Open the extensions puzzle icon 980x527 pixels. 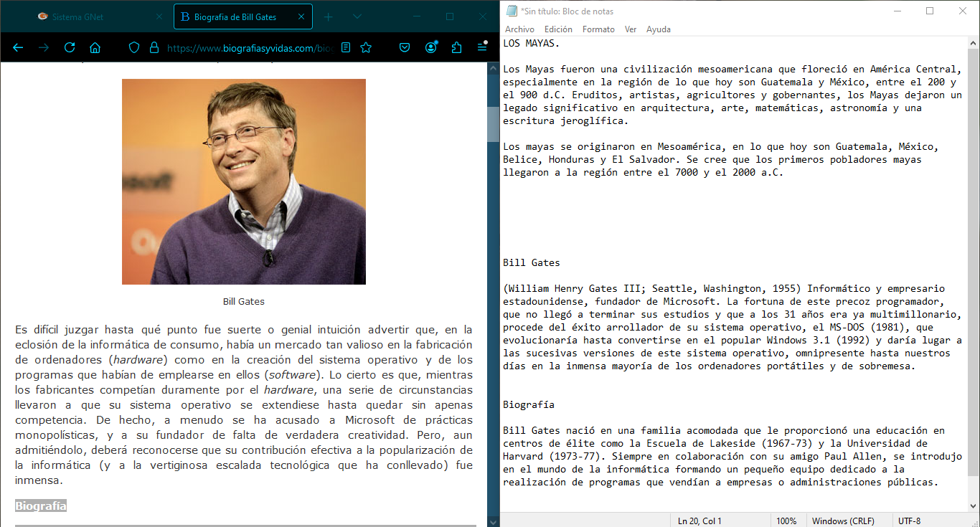(457, 47)
